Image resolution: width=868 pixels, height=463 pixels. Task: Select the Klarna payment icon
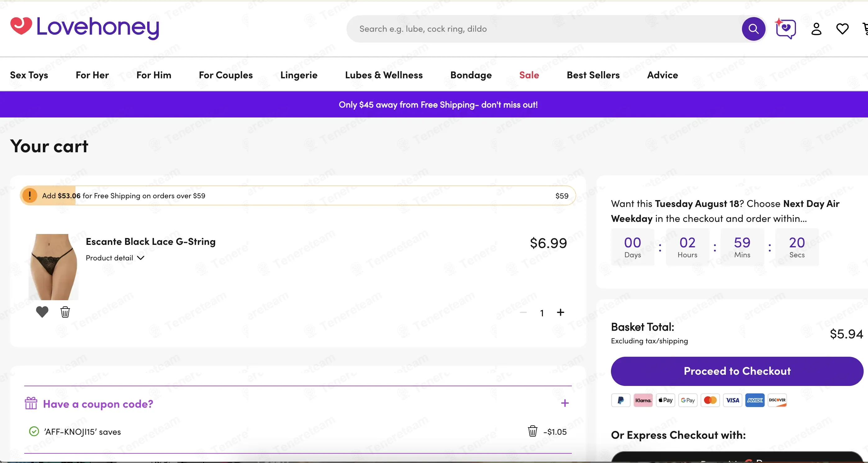[643, 400]
